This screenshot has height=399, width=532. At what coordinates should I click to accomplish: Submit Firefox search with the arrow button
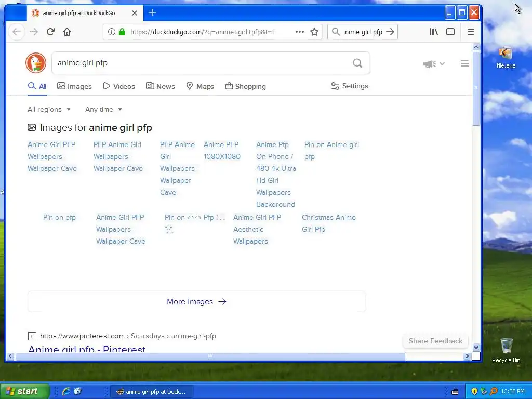click(390, 32)
